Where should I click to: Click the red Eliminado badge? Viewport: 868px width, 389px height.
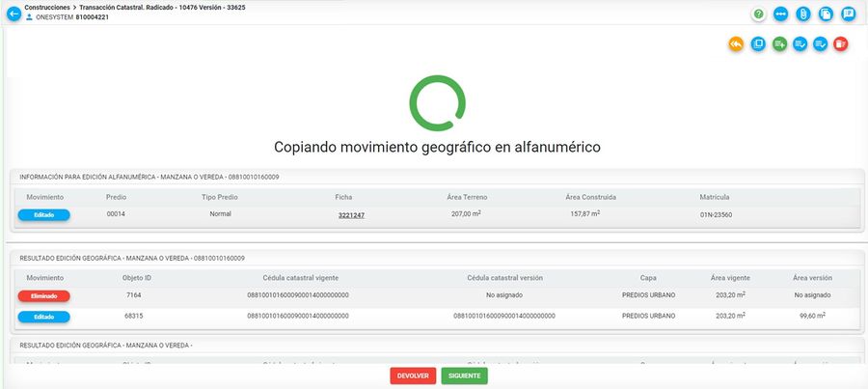click(44, 296)
